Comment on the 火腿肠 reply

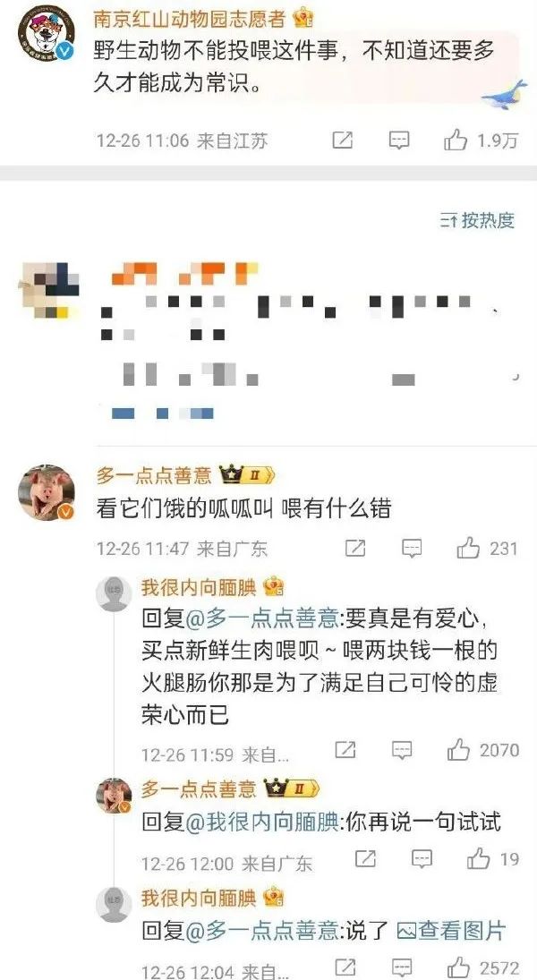click(x=401, y=749)
